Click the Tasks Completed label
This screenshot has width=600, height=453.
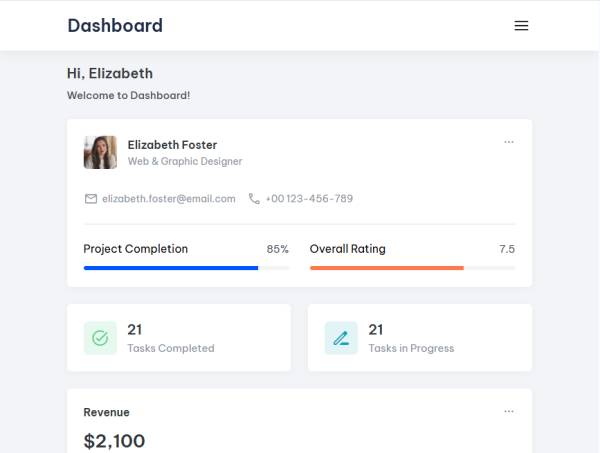tap(171, 349)
